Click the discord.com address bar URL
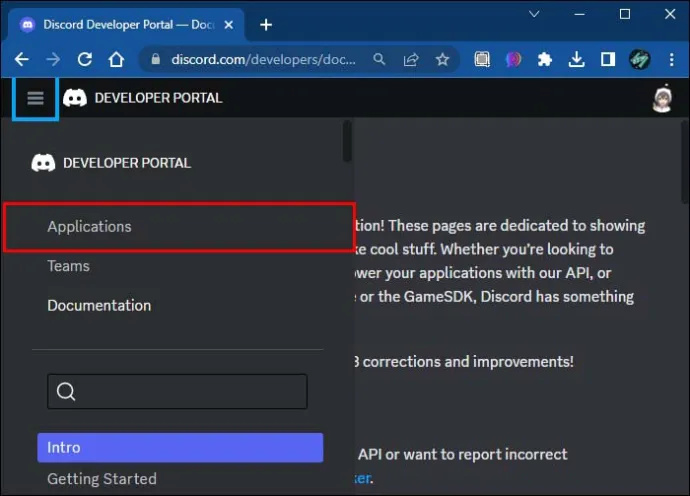 (x=263, y=59)
